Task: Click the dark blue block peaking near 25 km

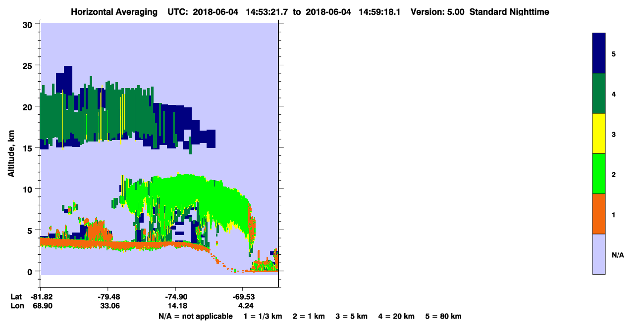Action: pyautogui.click(x=64, y=79)
